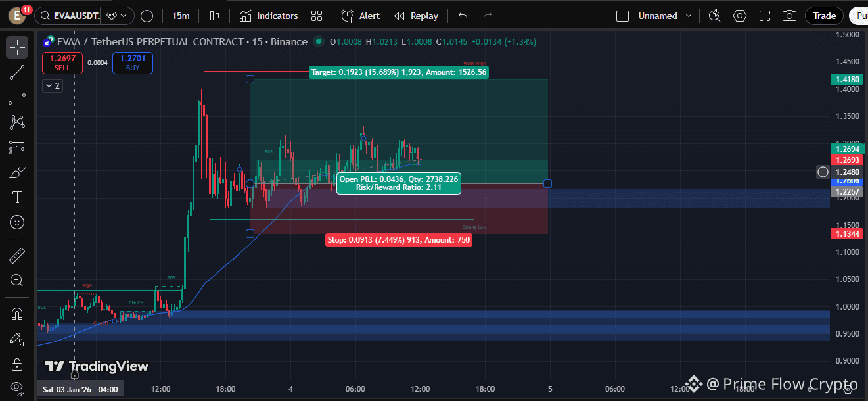Click the position handle at right edge

548,183
